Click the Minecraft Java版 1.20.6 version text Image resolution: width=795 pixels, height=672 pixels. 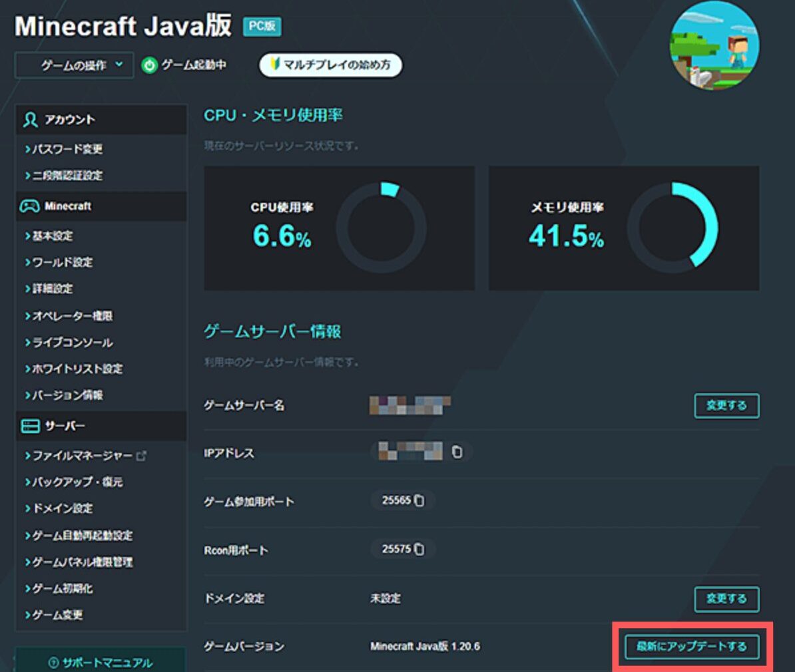pyautogui.click(x=425, y=646)
